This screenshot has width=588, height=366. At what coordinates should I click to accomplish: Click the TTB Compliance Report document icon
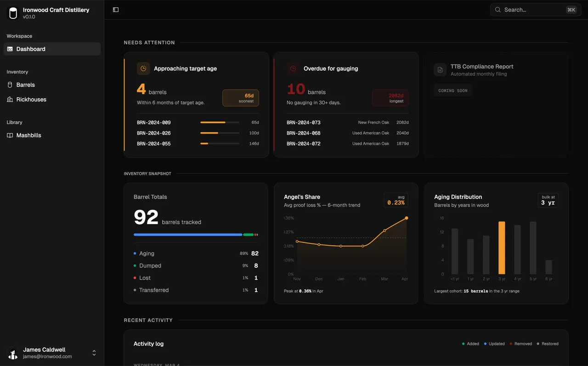pos(440,70)
